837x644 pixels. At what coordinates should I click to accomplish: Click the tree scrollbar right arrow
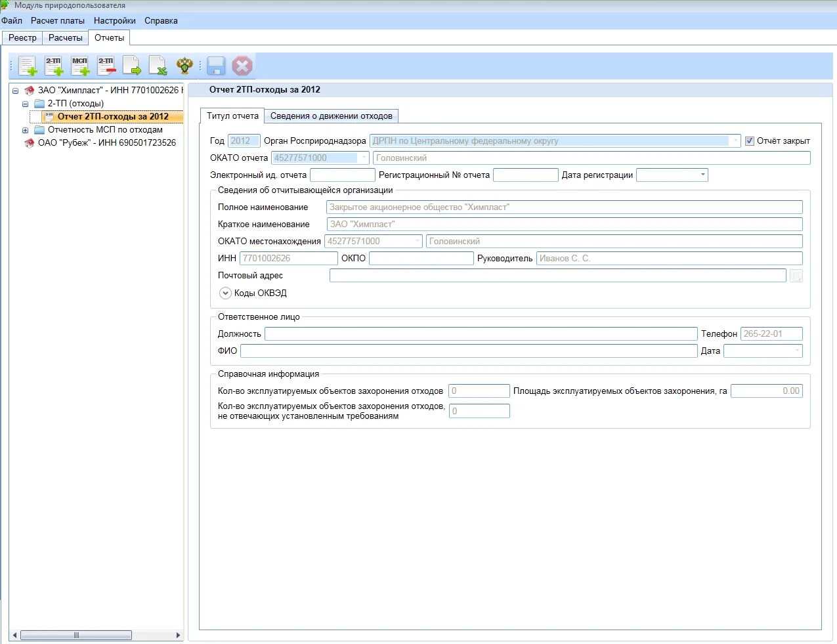click(x=178, y=635)
